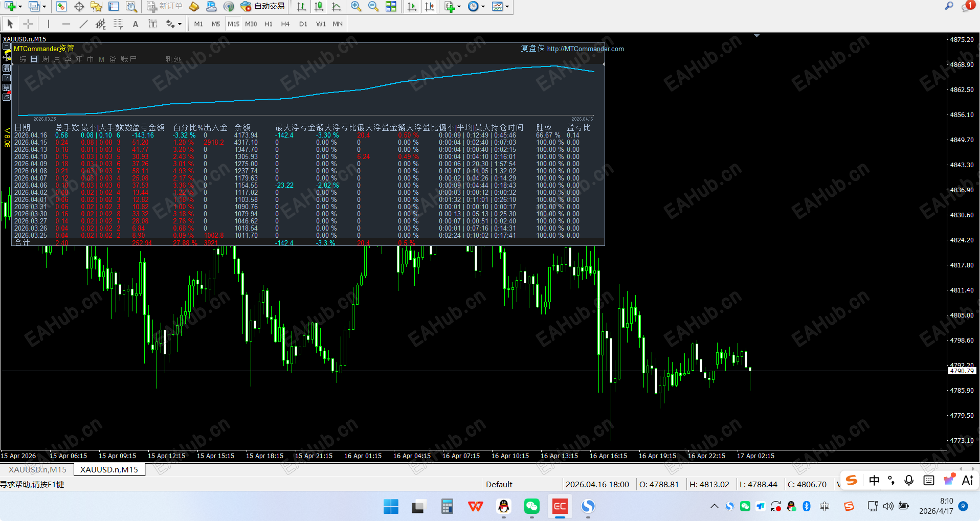This screenshot has height=521, width=980.
Task: Tile chart windows icon
Action: pos(391,6)
